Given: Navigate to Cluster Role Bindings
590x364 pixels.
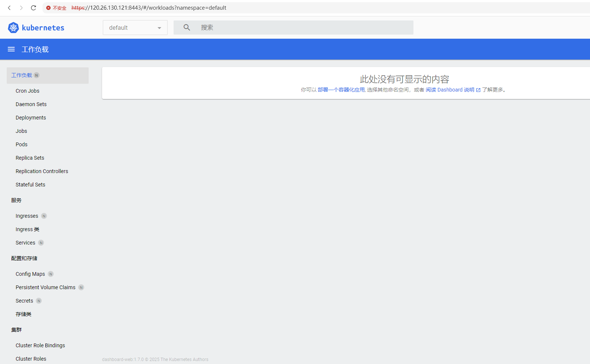Looking at the screenshot, I should [x=40, y=345].
